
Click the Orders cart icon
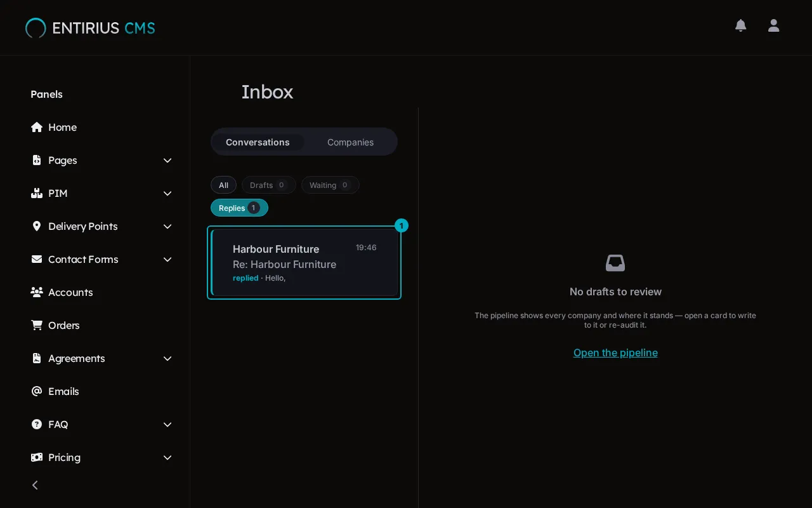(x=37, y=325)
